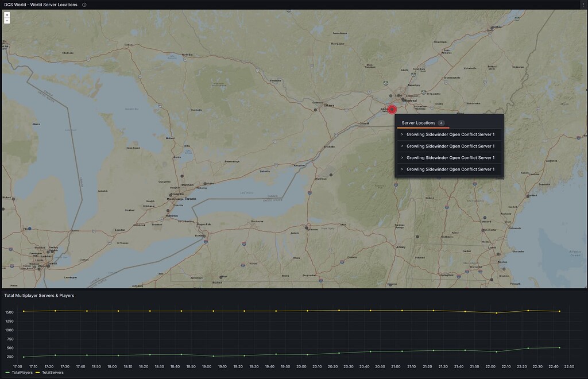Expand the second server entry chevron
The width and height of the screenshot is (588, 379).
pos(401,146)
